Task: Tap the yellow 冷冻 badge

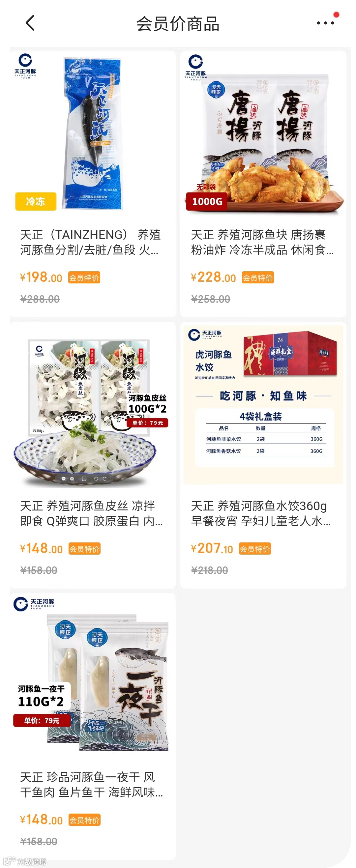Action: [x=36, y=201]
